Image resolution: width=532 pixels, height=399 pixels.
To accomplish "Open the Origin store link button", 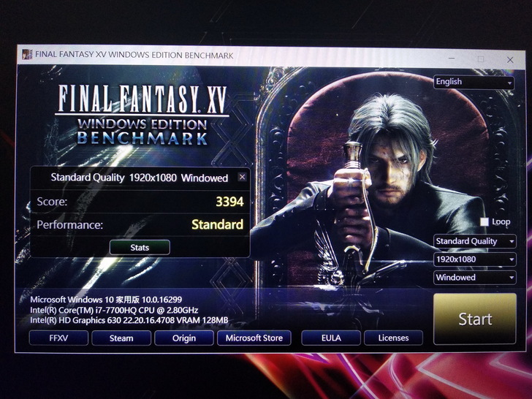I will coord(184,338).
